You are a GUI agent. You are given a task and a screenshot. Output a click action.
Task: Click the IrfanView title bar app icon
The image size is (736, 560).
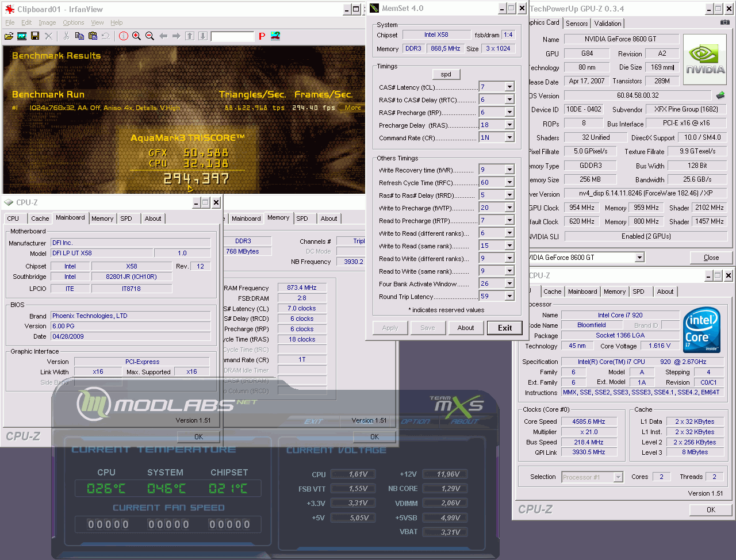[x=10, y=9]
